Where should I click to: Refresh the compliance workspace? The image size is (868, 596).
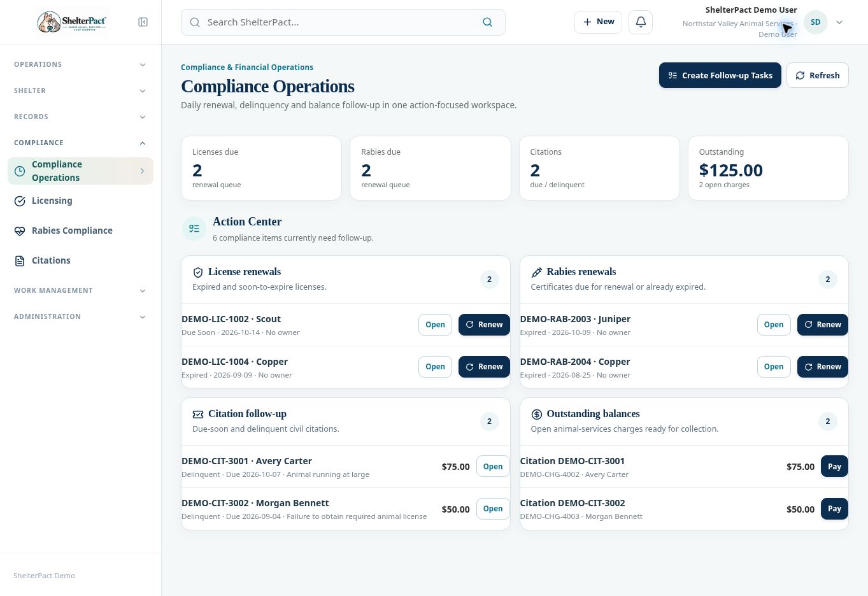[817, 75]
